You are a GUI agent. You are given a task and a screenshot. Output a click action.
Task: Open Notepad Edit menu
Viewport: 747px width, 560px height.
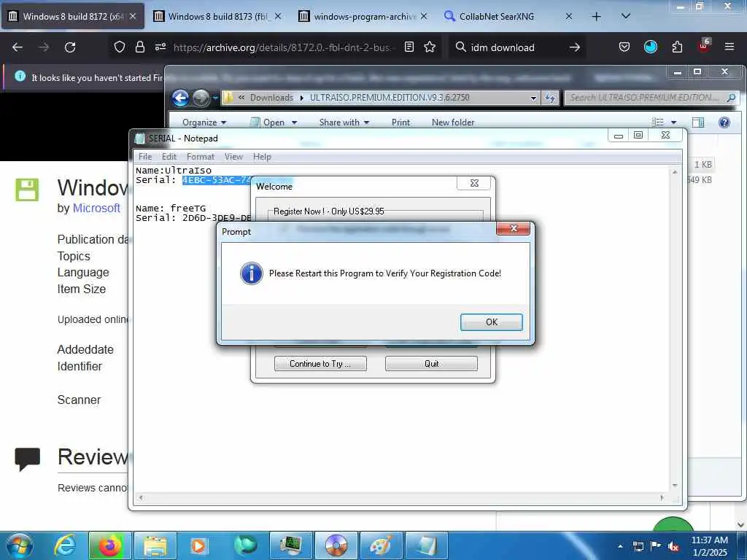coord(169,156)
